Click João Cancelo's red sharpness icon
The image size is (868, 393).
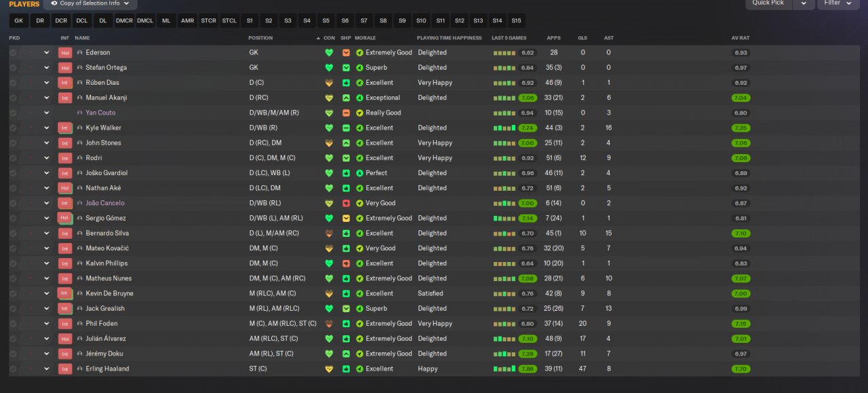point(346,203)
